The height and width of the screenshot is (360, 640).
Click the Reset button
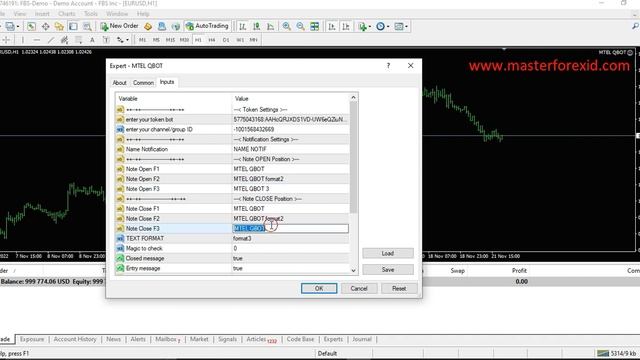pyautogui.click(x=399, y=289)
